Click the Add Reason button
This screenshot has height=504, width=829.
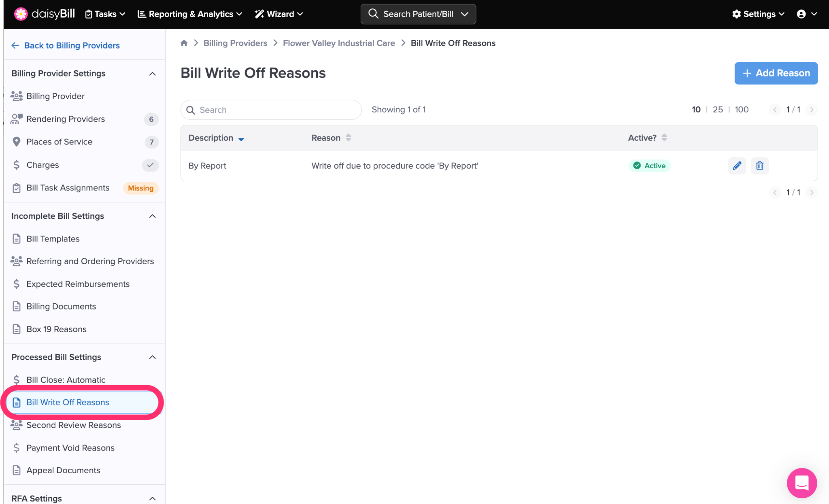point(776,73)
